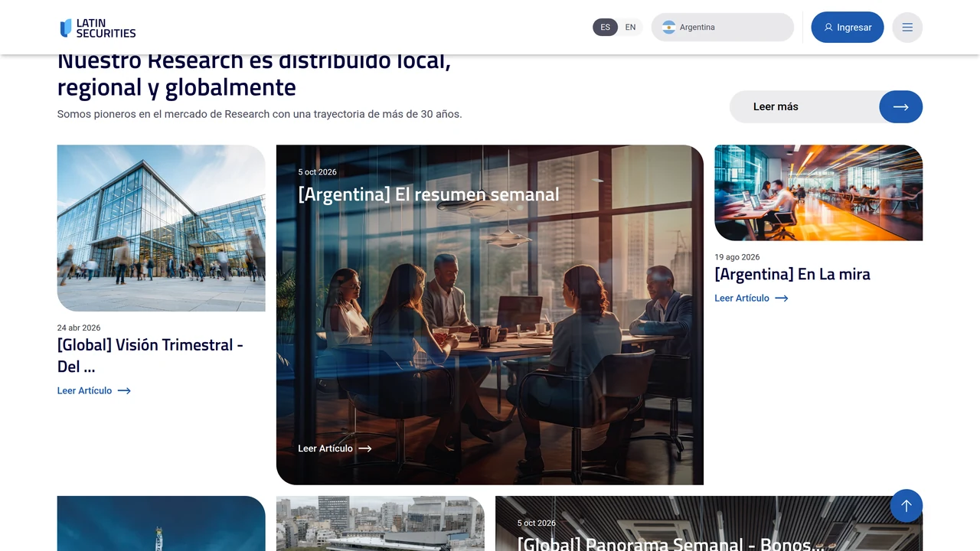
Task: Click Leer Artículo under En La mira
Action: [x=751, y=298]
